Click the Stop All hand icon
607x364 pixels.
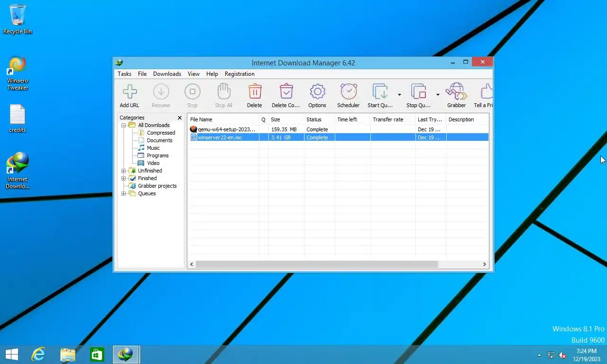click(x=223, y=91)
